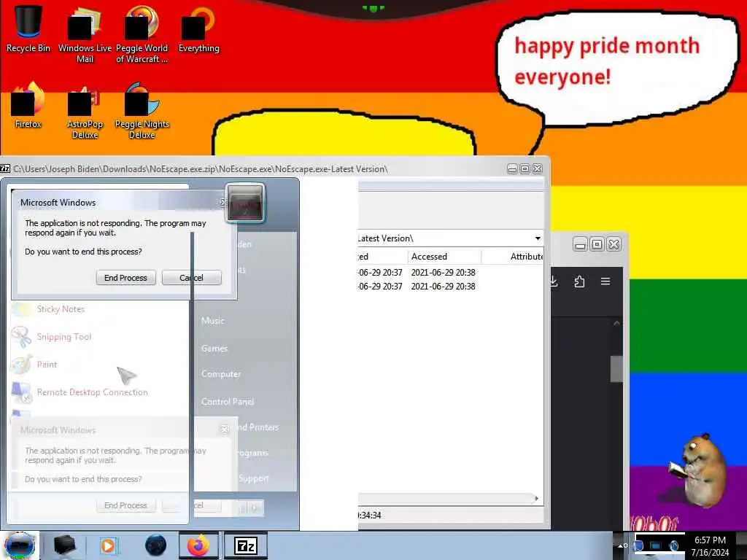Image resolution: width=747 pixels, height=560 pixels.
Task: Open Sticky Notes from Start menu
Action: (x=61, y=309)
